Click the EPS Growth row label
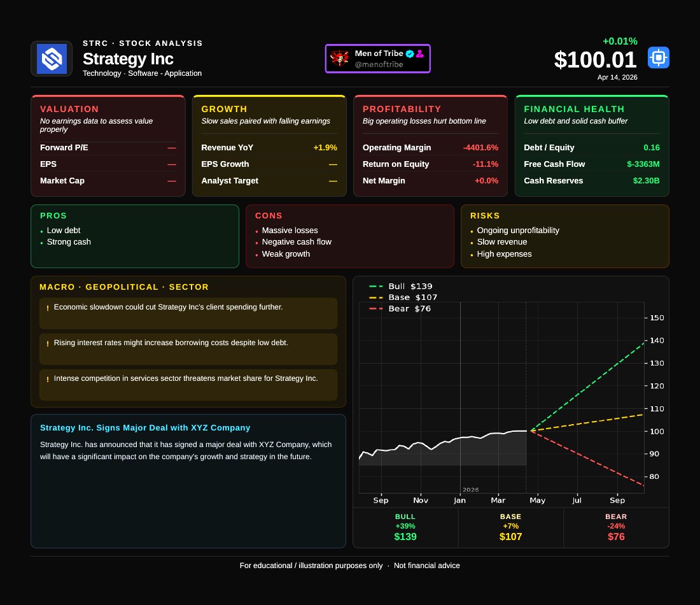 click(x=225, y=164)
